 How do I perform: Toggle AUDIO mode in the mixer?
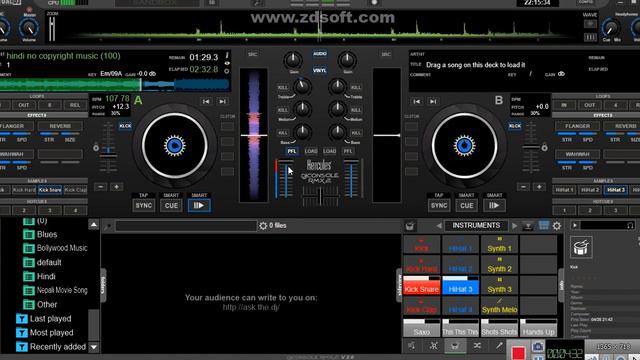click(x=320, y=54)
